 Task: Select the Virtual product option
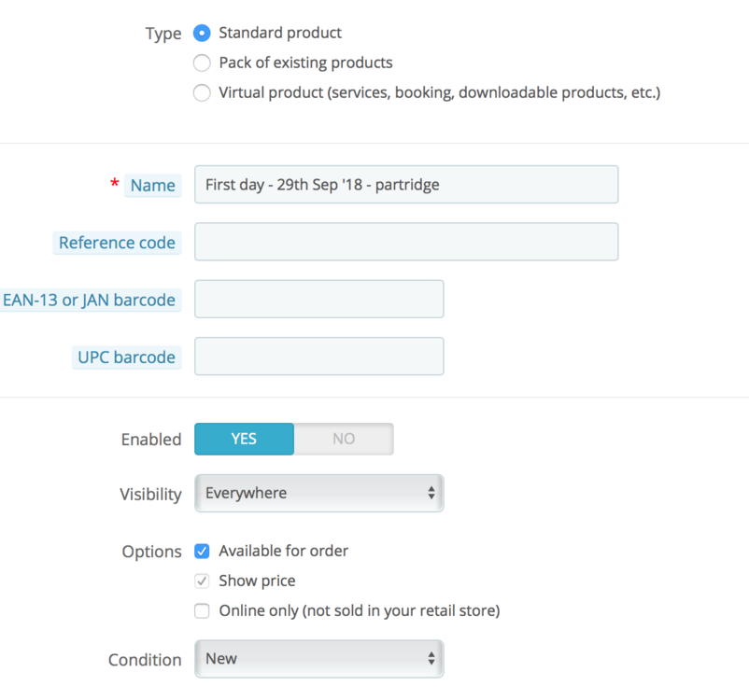click(202, 92)
